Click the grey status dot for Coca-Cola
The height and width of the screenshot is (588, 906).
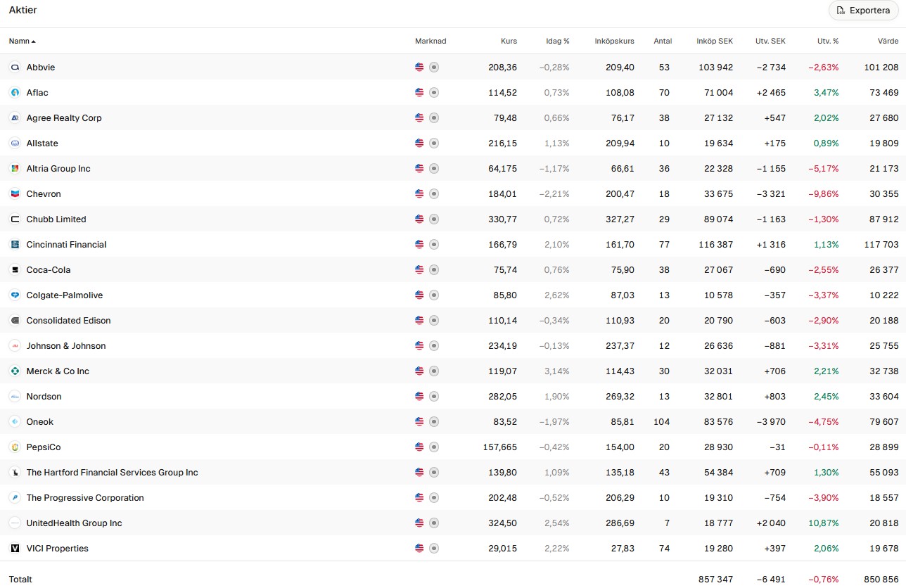(434, 269)
